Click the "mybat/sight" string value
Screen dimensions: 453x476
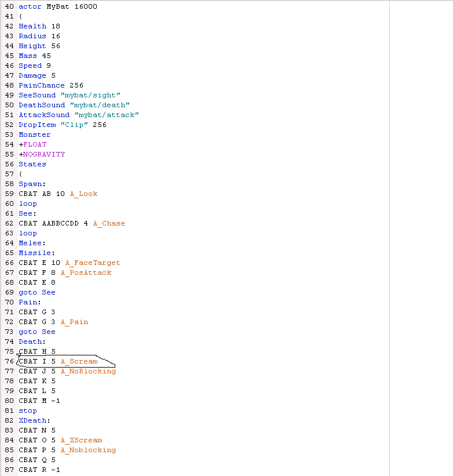click(90, 95)
